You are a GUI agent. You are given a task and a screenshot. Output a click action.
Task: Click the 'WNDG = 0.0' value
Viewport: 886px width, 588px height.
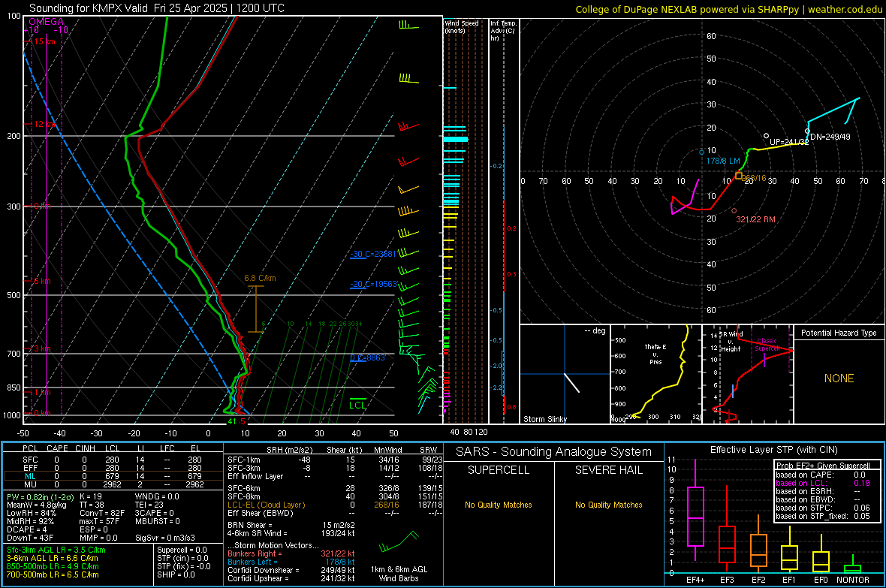coord(157,496)
